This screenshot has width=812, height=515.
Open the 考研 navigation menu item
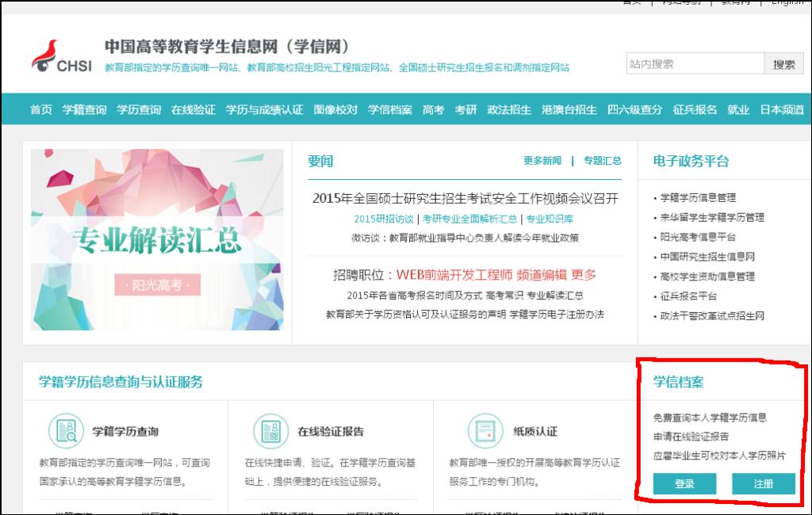click(465, 109)
